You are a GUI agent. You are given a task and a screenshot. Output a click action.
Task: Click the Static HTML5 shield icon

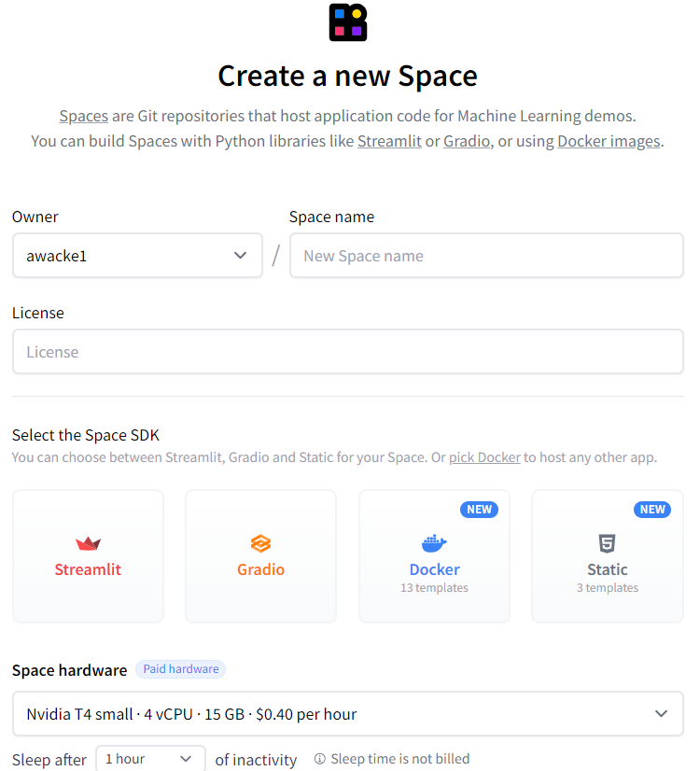pyautogui.click(x=607, y=543)
